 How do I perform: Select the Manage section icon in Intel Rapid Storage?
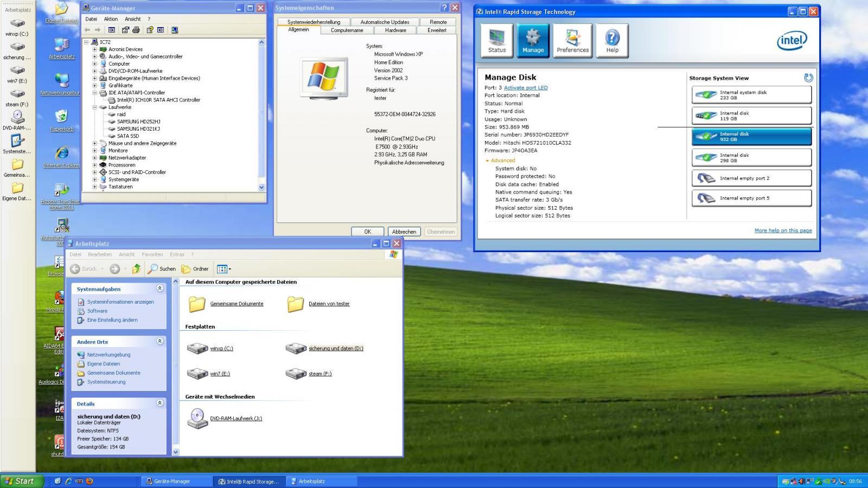point(533,41)
